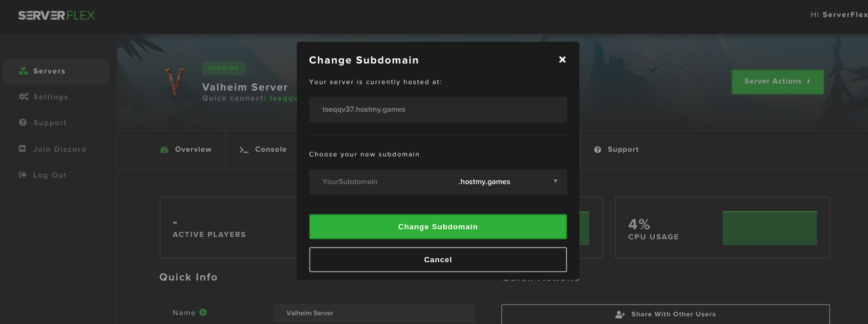Click the Name info icon
The image size is (868, 324).
tap(203, 312)
